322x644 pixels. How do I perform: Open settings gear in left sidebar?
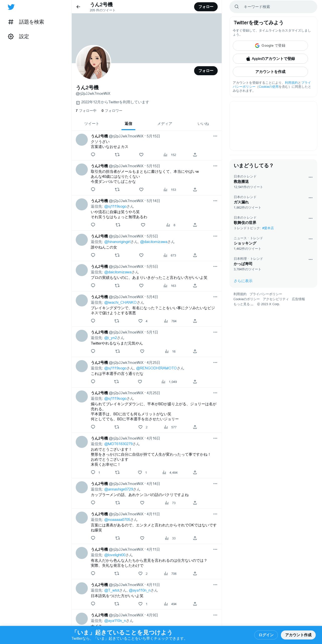point(11,37)
